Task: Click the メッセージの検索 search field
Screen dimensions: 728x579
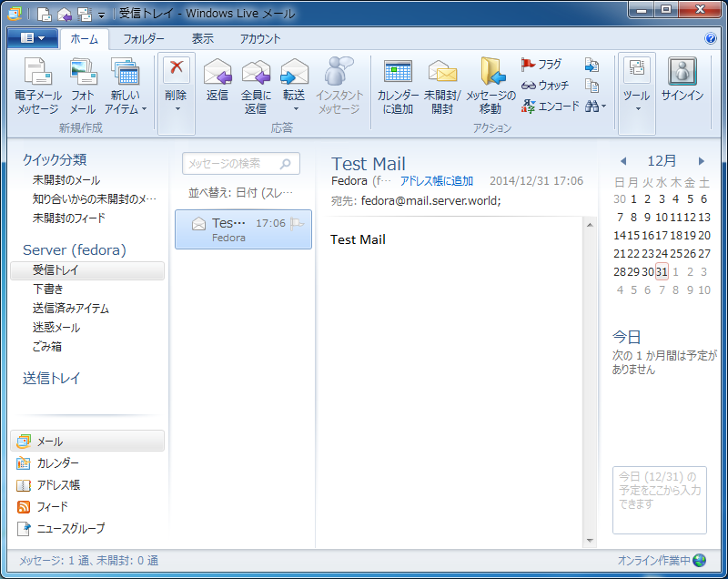Action: [241, 164]
